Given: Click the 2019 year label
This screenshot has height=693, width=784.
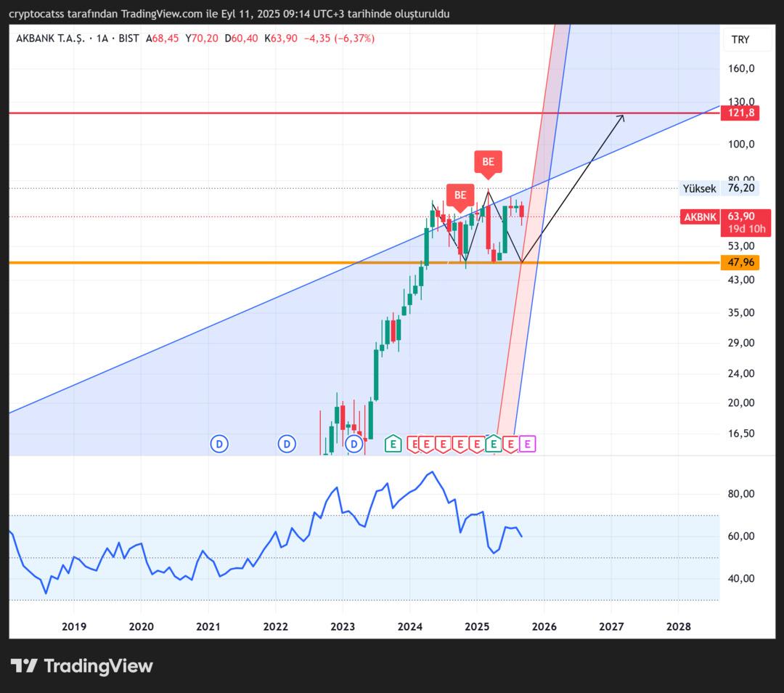Looking at the screenshot, I should [74, 626].
